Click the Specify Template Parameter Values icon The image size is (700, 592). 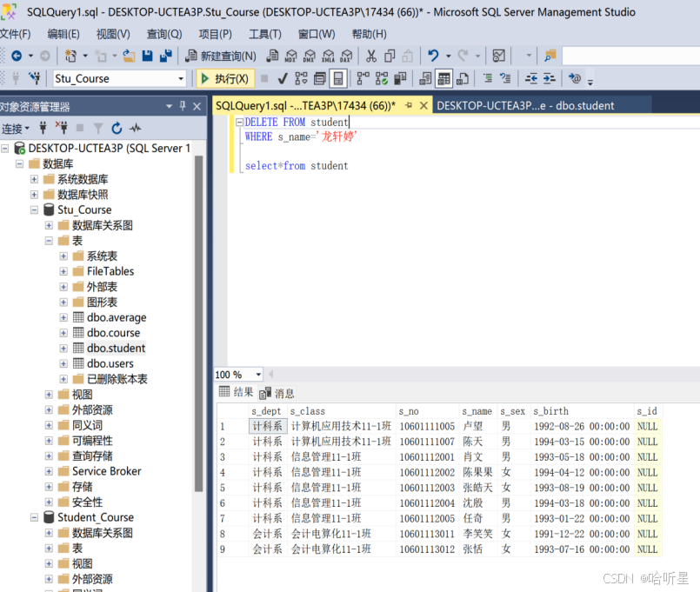pyautogui.click(x=575, y=78)
